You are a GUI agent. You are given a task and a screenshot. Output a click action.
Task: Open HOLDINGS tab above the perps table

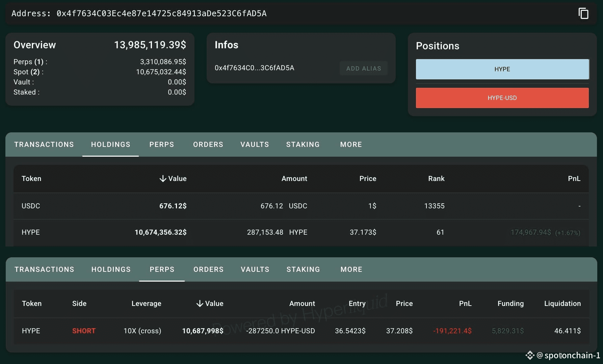coord(111,269)
